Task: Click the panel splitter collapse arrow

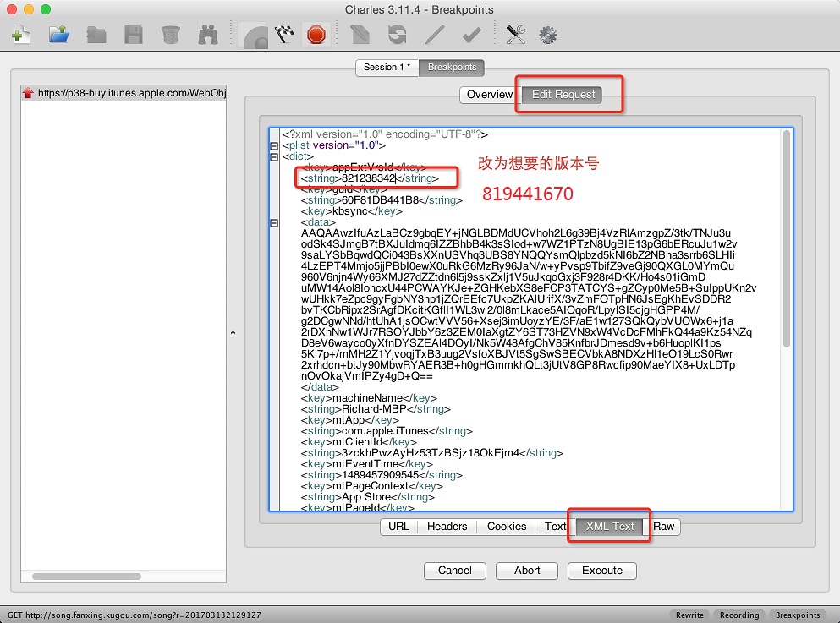Action: (x=233, y=333)
